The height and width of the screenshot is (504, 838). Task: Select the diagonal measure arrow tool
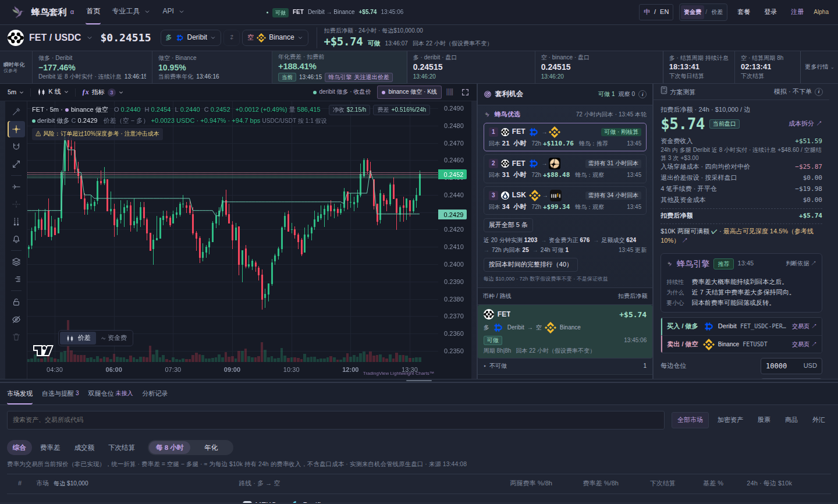(x=16, y=164)
